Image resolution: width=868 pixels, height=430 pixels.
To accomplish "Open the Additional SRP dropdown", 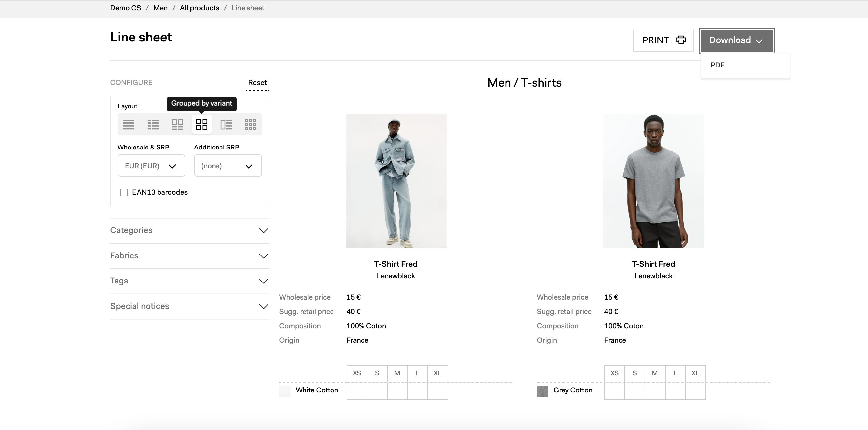I will tap(228, 166).
